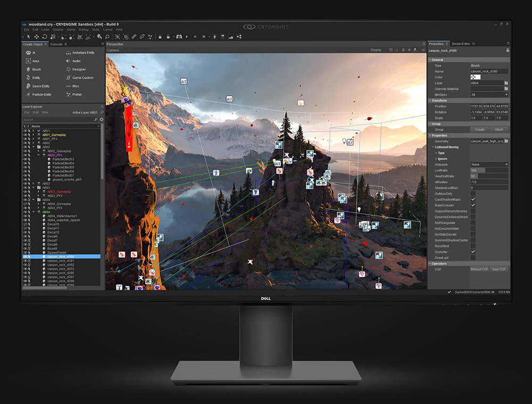Click the unlink broken-chain icon

142,37
